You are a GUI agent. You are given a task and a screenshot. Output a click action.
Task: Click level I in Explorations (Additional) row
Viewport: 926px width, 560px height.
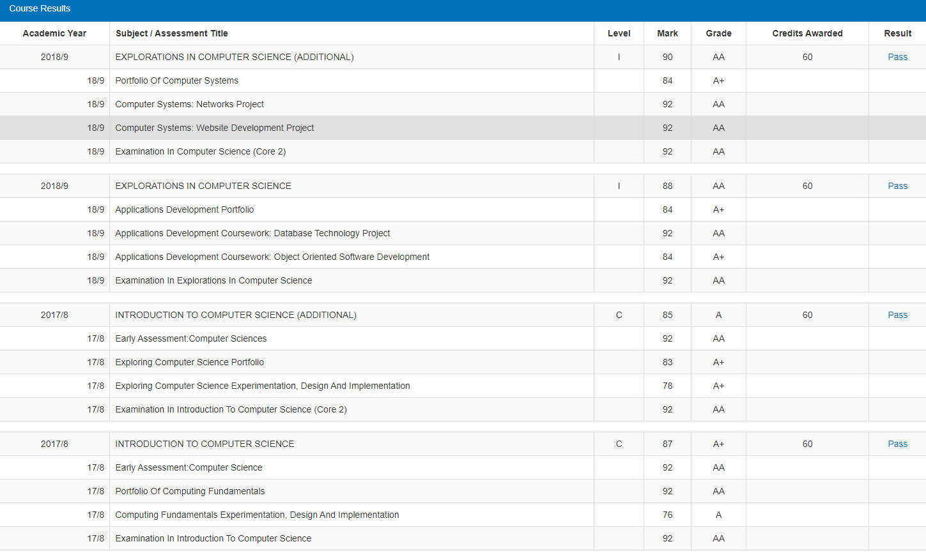coord(619,57)
